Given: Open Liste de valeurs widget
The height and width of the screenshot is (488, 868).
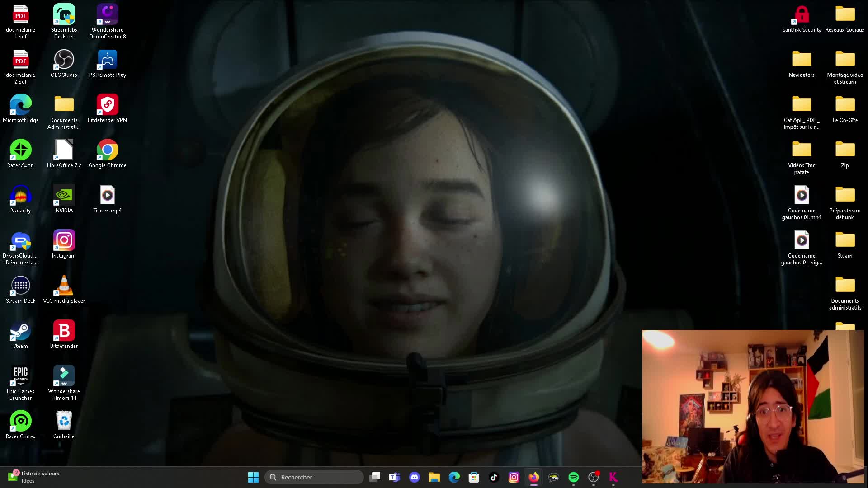Looking at the screenshot, I should point(34,477).
